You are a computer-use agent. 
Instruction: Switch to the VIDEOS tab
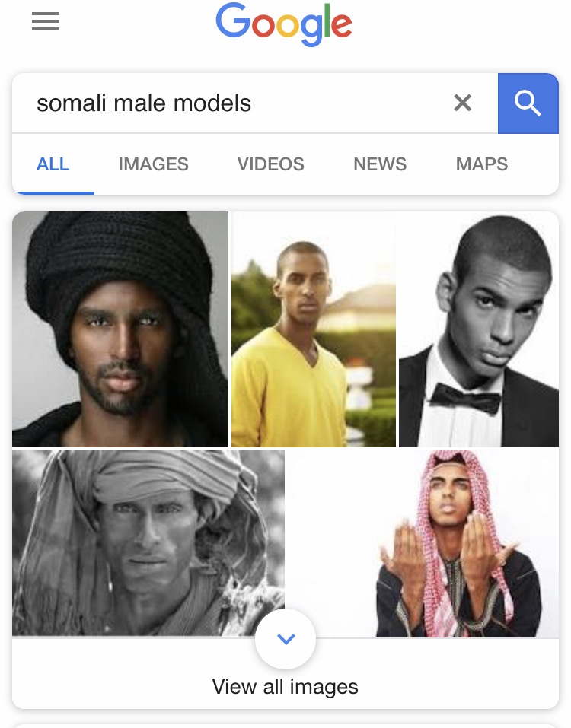pos(271,164)
